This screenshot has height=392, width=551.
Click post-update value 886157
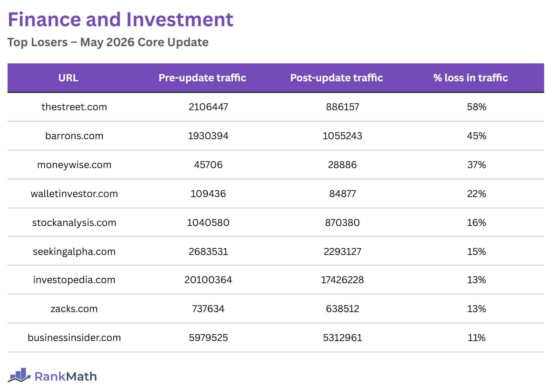(343, 107)
